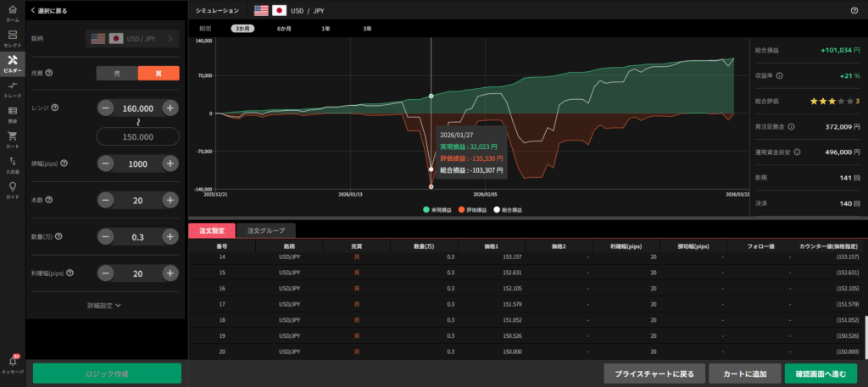
Task: Open the deposit/withdrawal (入出金) icon
Action: coord(12,164)
